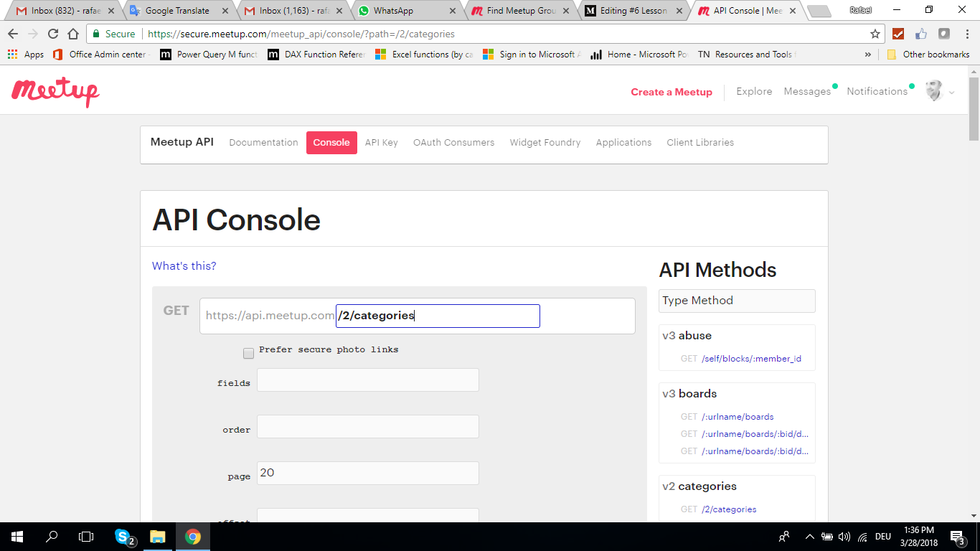Viewport: 980px width, 551px height.
Task: Open the Chrome three-dot menu
Action: [x=966, y=34]
